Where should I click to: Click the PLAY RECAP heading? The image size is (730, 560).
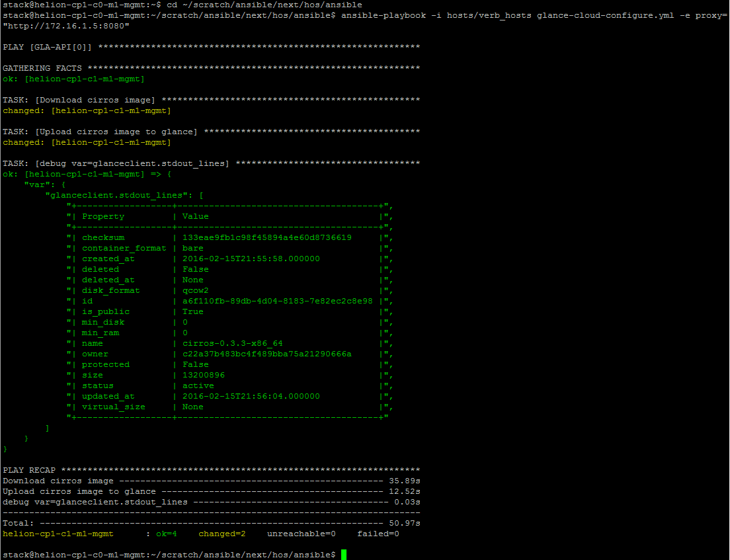coord(29,470)
